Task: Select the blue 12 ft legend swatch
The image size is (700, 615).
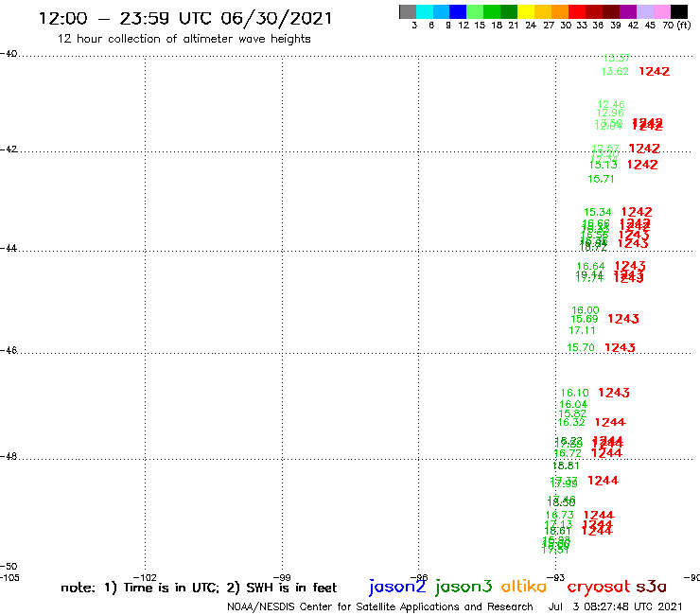Action: click(x=458, y=11)
